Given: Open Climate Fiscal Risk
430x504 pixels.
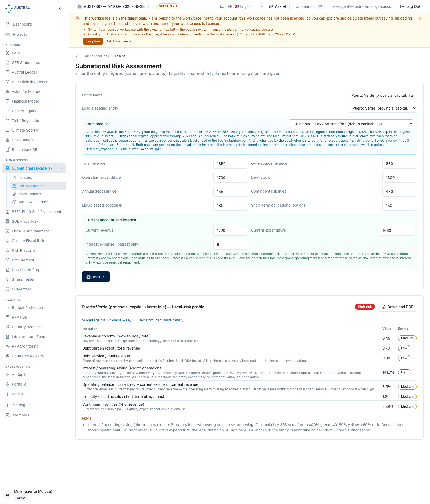Looking at the screenshot, I should coord(34,241).
